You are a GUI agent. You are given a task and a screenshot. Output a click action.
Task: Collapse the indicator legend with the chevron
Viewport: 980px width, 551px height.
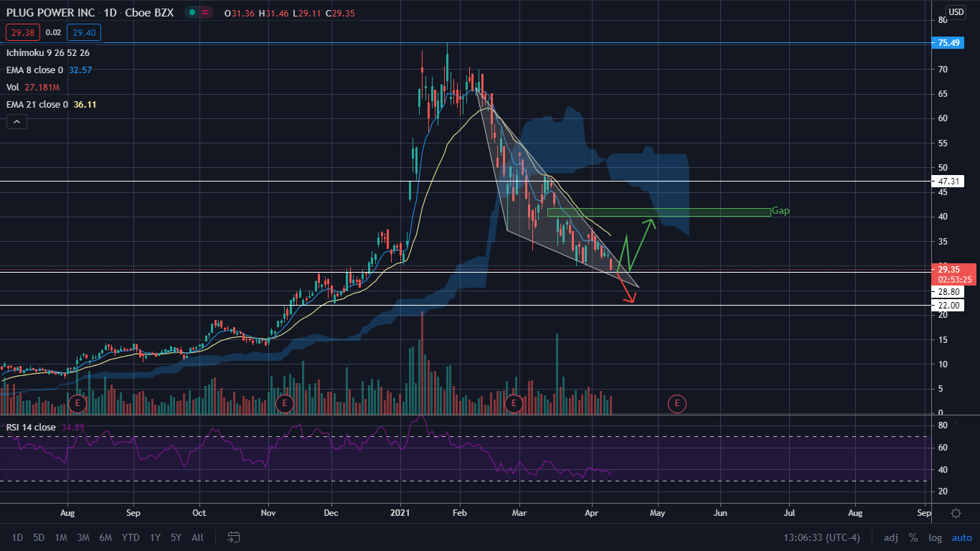(16, 122)
